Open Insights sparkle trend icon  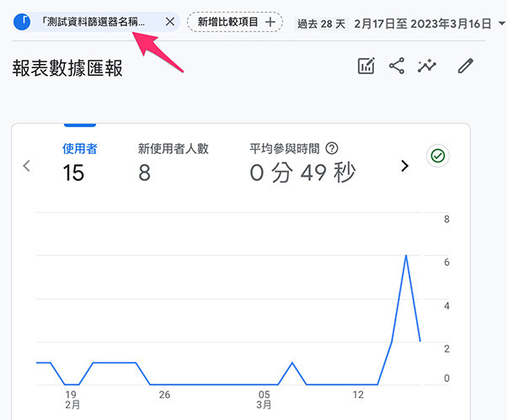[427, 66]
